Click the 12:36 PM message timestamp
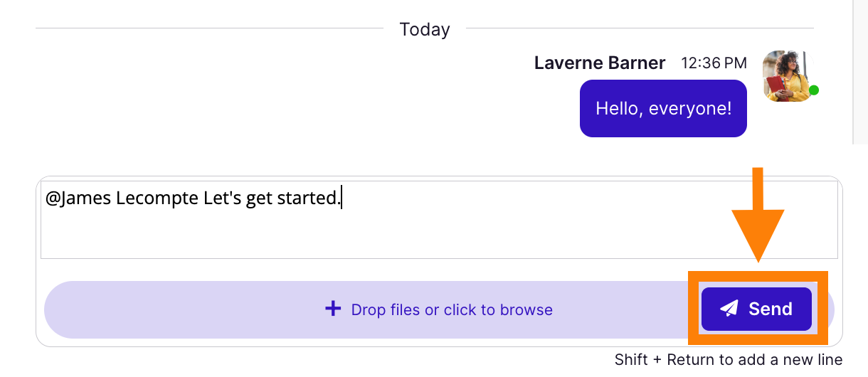This screenshot has height=377, width=868. tap(714, 63)
